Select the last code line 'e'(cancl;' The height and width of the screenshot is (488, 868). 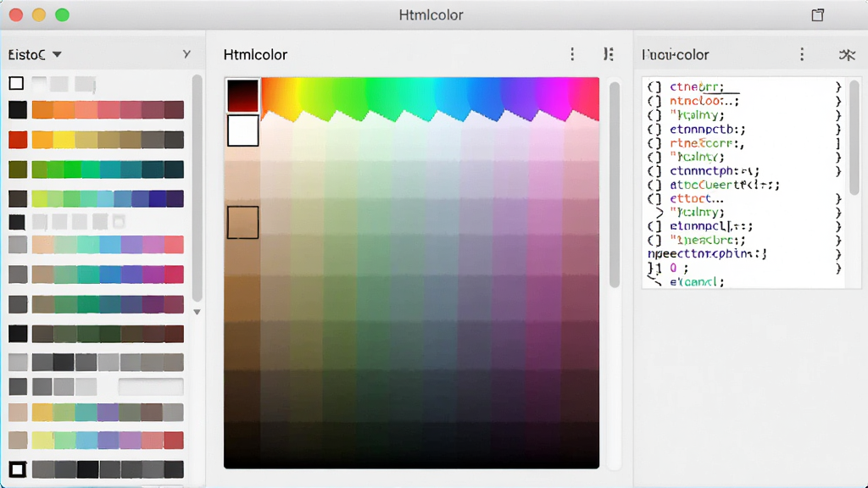[x=697, y=281]
